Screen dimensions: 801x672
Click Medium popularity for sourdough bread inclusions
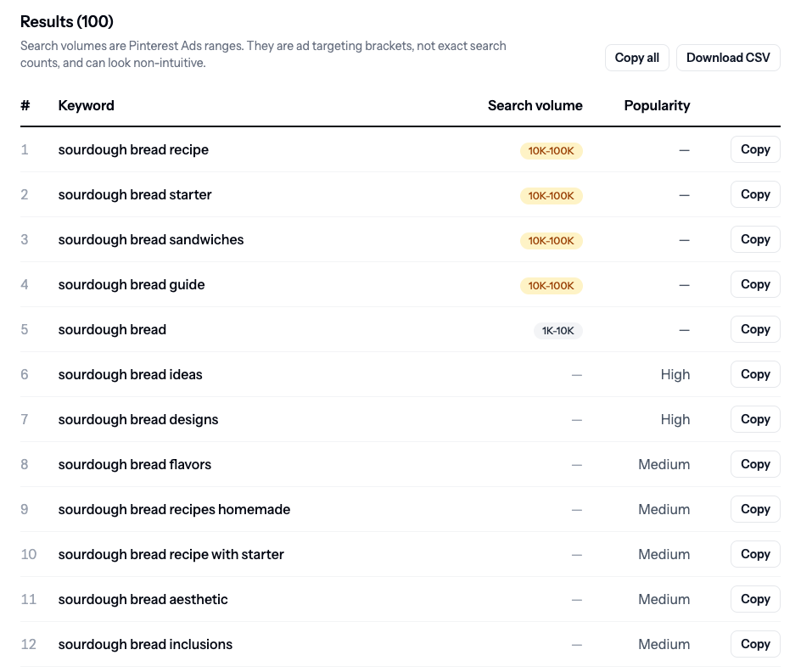(664, 644)
